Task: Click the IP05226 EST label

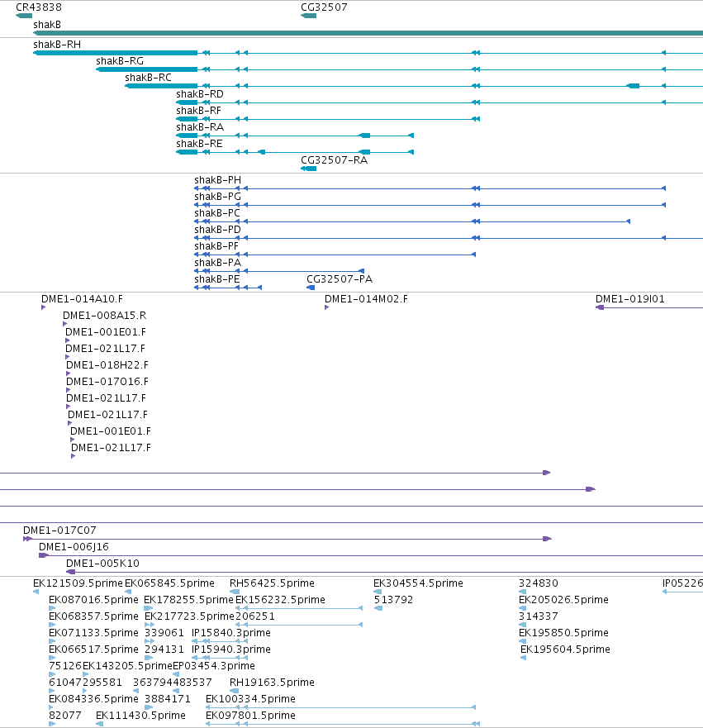Action: pos(682,583)
